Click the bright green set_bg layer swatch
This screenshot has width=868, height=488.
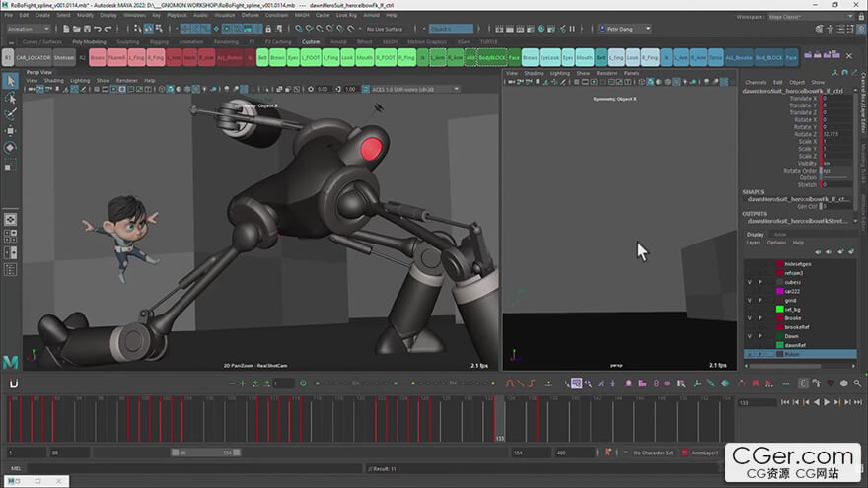780,310
